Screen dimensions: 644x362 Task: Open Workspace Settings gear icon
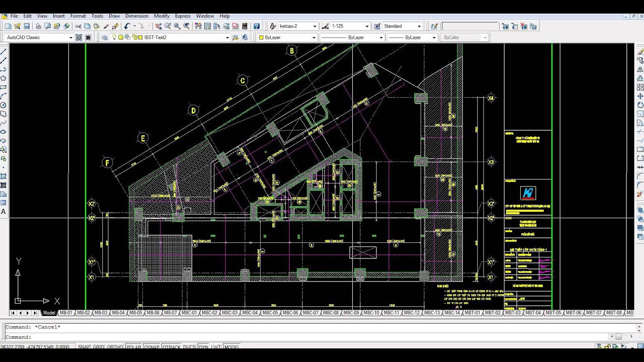click(79, 37)
